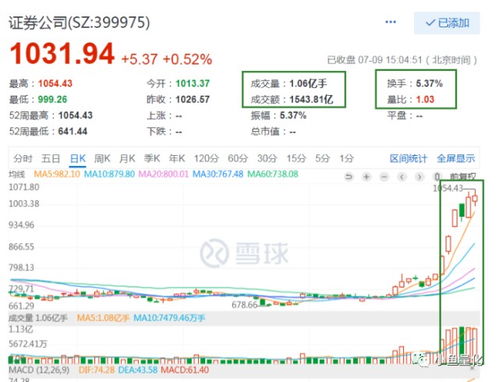
Task: Switch to the 15分 chart interval
Action: pos(296,158)
